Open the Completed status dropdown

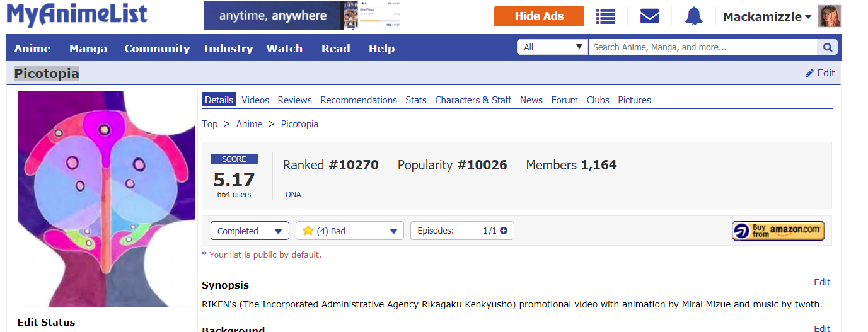pyautogui.click(x=250, y=231)
